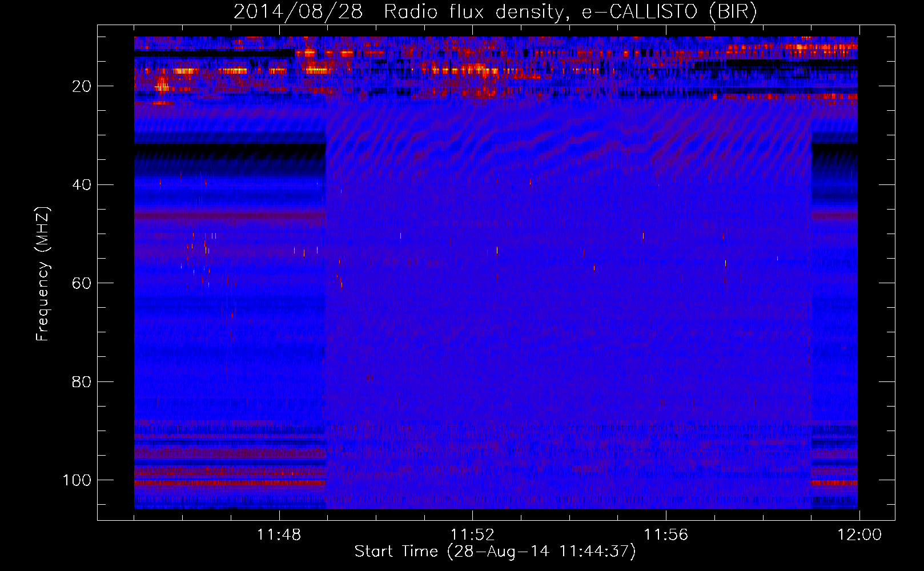Select the 100 MHz frequency tick label
The width and height of the screenshot is (924, 571).
pyautogui.click(x=77, y=480)
